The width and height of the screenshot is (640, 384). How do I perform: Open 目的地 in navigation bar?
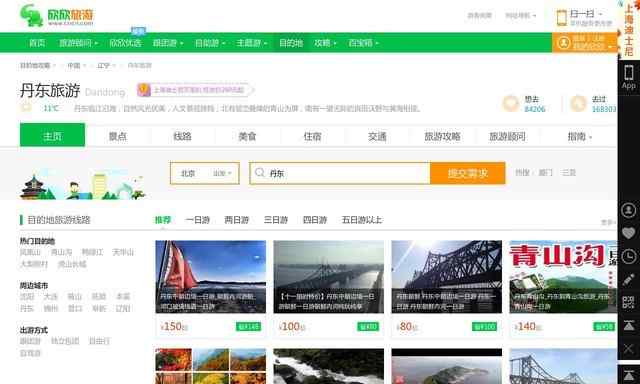point(291,43)
